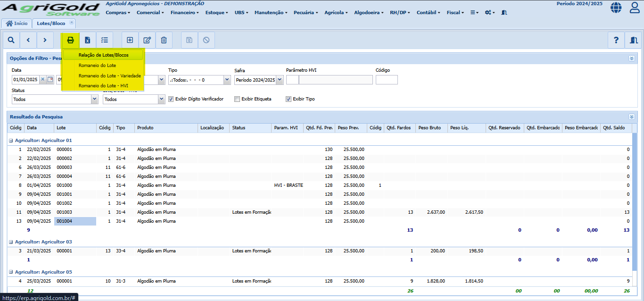Open the Estoque menu
This screenshot has height=301, width=644.
pyautogui.click(x=217, y=13)
